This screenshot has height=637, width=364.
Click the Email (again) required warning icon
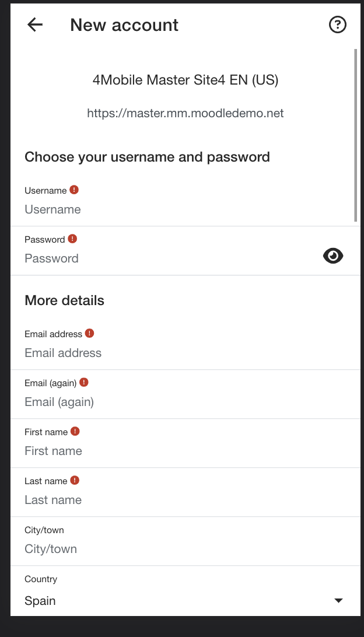[83, 382]
